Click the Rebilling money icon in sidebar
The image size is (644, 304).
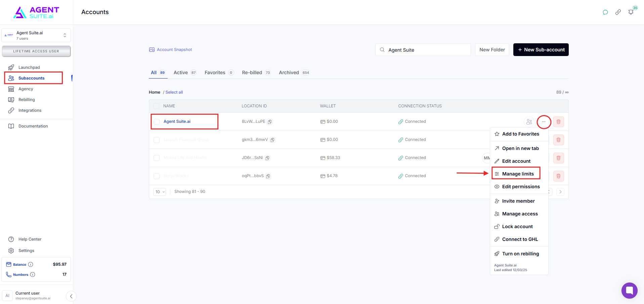tap(11, 100)
